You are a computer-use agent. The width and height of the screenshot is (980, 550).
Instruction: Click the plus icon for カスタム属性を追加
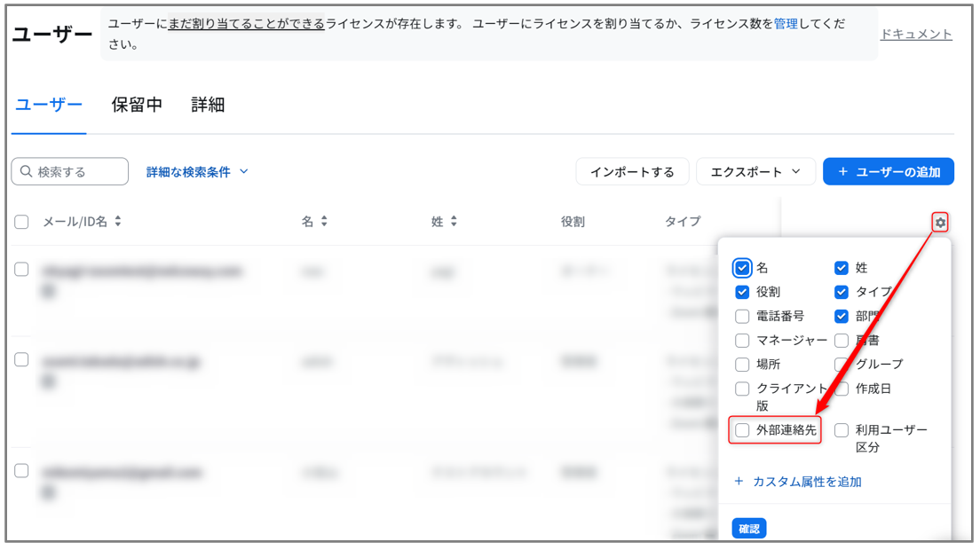pyautogui.click(x=739, y=482)
